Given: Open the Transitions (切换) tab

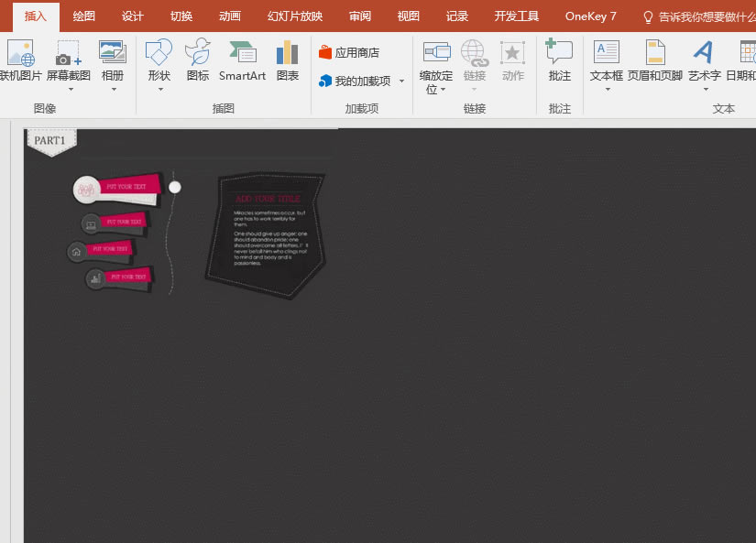Looking at the screenshot, I should (181, 16).
